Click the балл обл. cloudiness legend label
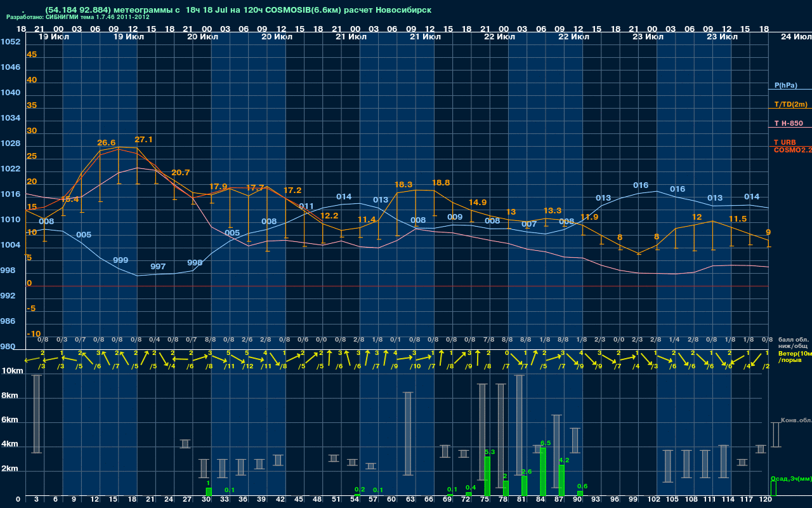The height and width of the screenshot is (508, 812). coord(794,340)
